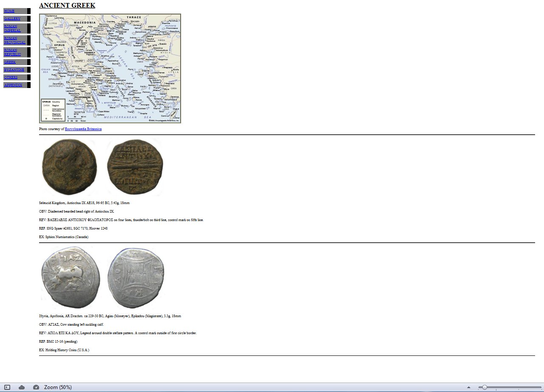Select the GREEK navigation link
This screenshot has width=544, height=392.
point(10,62)
